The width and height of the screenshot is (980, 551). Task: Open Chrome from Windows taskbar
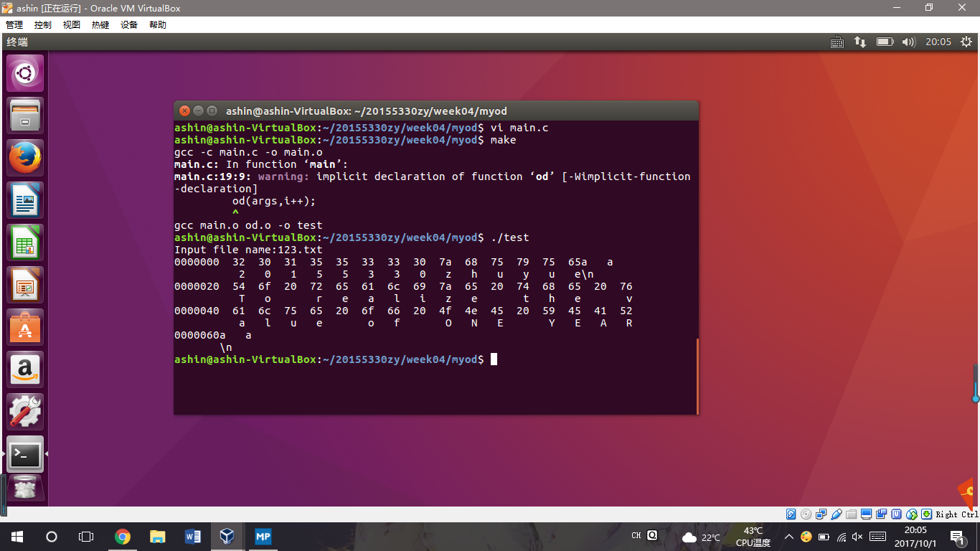[x=123, y=536]
